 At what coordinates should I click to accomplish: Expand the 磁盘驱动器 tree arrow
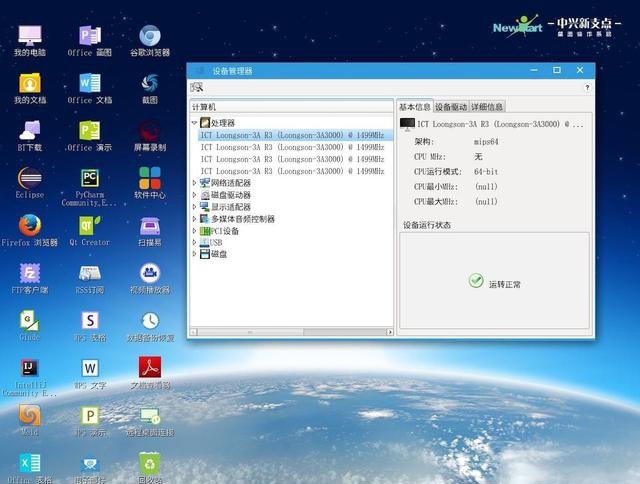coord(194,195)
